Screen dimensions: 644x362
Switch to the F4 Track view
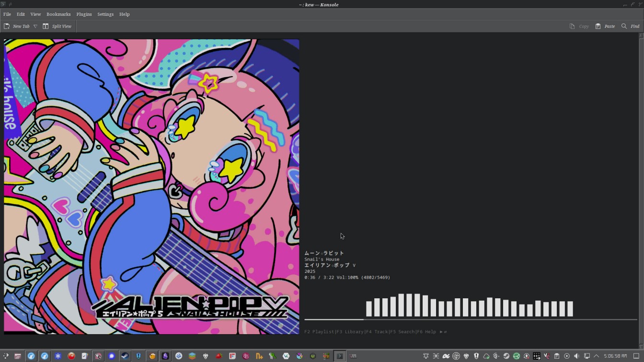(377, 332)
